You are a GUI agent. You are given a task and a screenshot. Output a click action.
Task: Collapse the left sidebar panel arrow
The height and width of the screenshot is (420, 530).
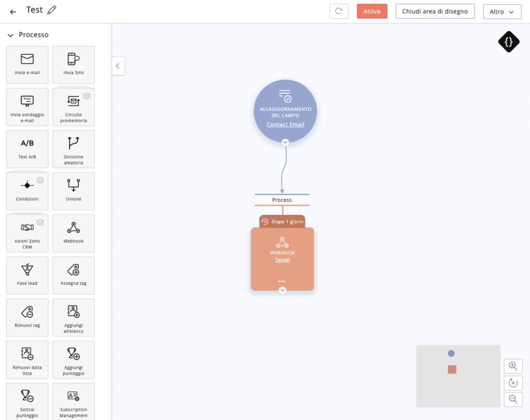coord(118,66)
